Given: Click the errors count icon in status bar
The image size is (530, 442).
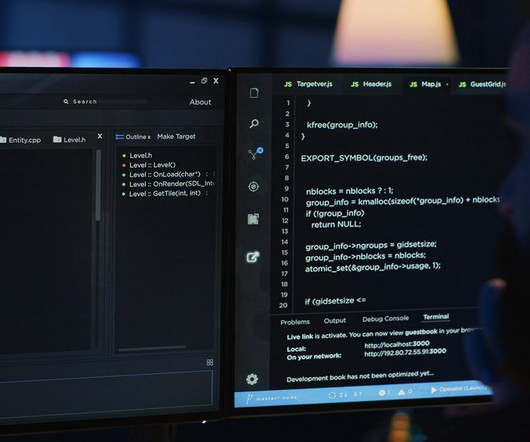Looking at the screenshot, I should point(384,392).
